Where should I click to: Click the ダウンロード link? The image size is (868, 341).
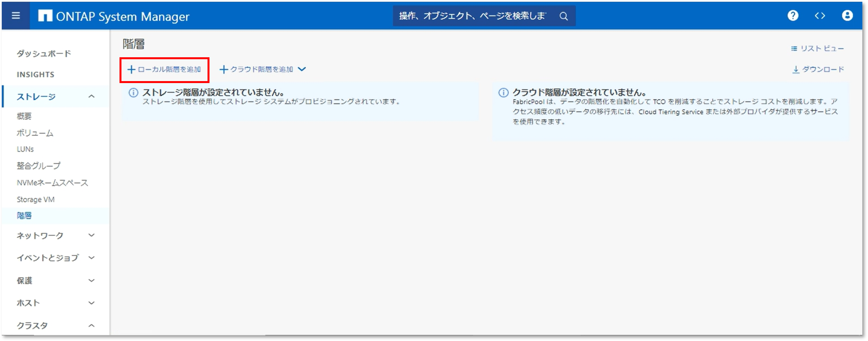coord(818,69)
